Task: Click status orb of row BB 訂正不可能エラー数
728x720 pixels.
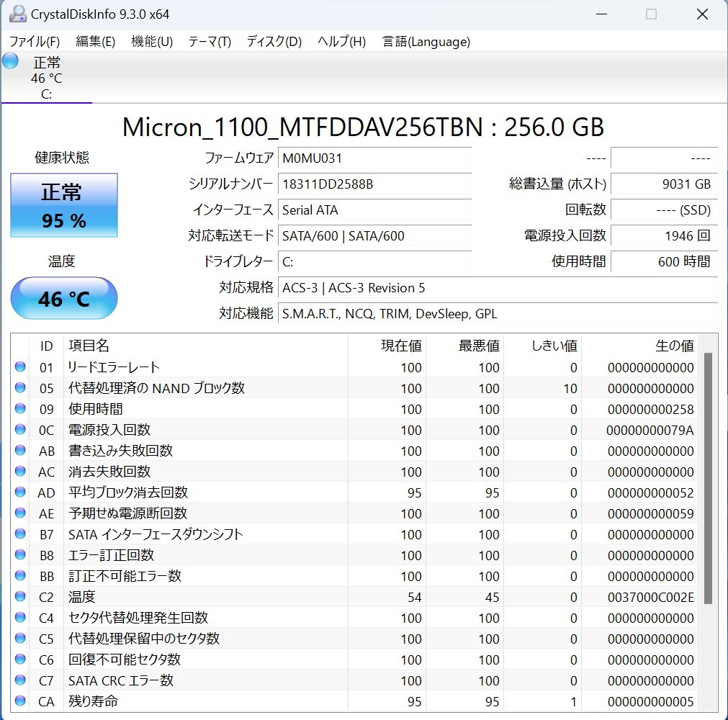Action: [x=20, y=575]
